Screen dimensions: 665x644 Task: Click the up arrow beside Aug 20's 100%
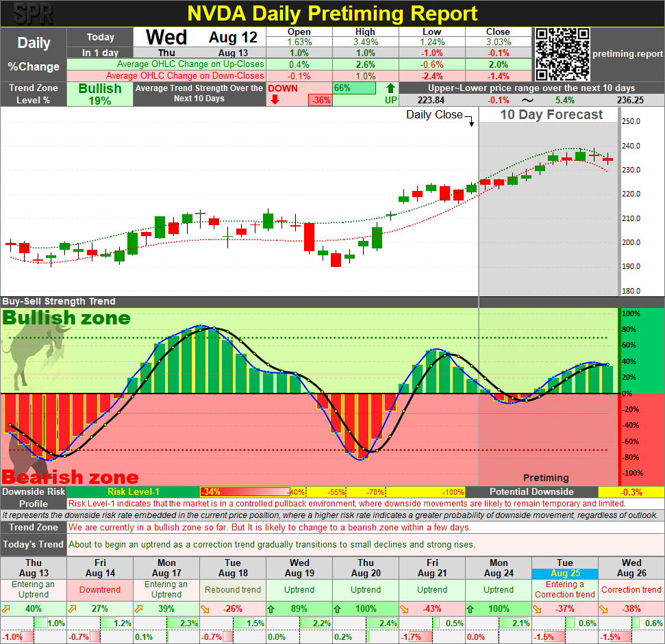point(338,609)
